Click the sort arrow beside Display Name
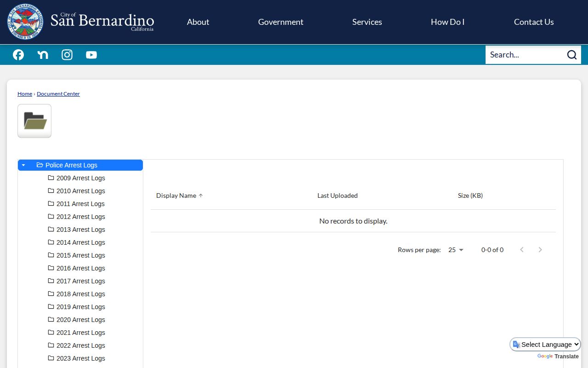The height and width of the screenshot is (368, 588). click(x=201, y=195)
